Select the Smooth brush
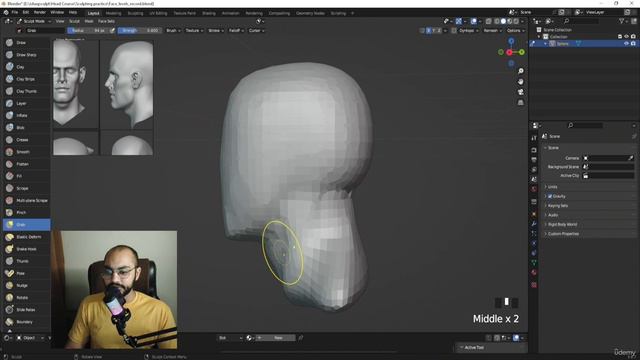This screenshot has width=640, height=360. [27, 152]
